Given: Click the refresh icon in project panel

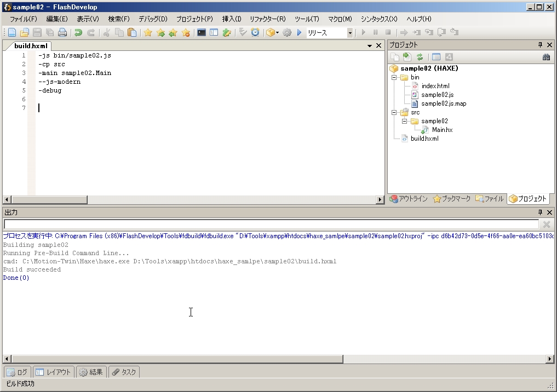Looking at the screenshot, I should (420, 57).
